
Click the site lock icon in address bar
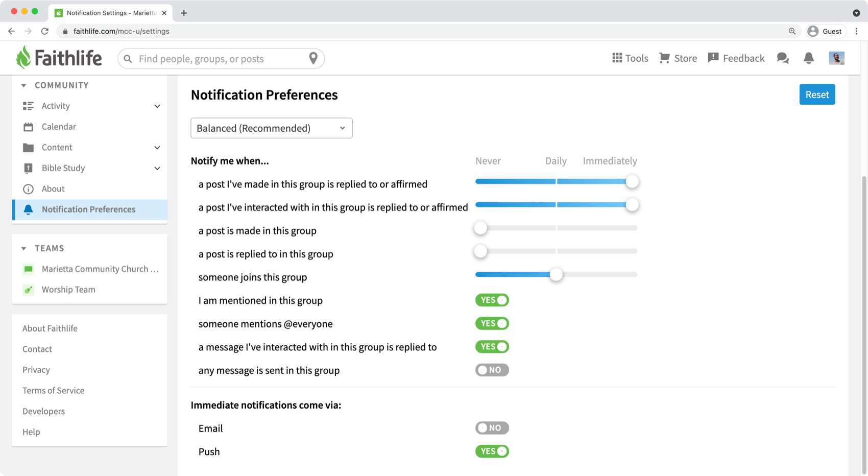click(65, 31)
